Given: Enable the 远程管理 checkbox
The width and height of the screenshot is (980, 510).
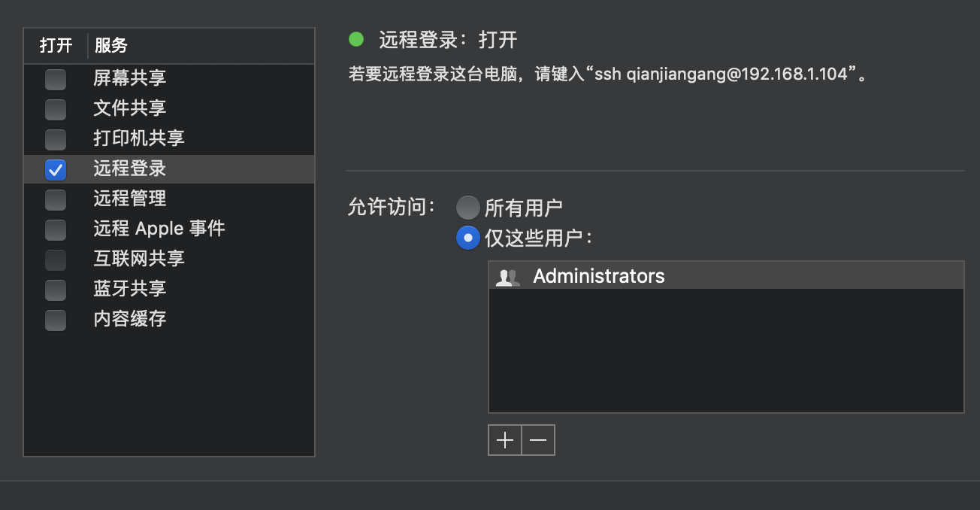Looking at the screenshot, I should pos(55,199).
